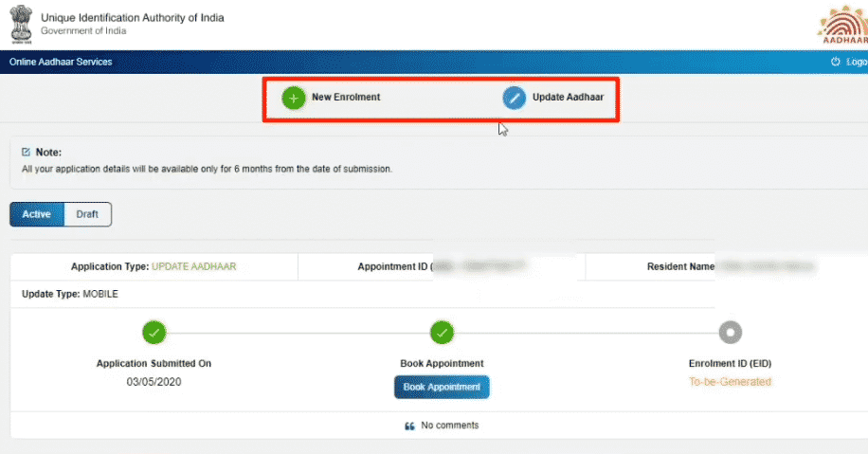Image resolution: width=868 pixels, height=454 pixels.
Task: Click the quote icon beside No comments
Action: pos(409,427)
